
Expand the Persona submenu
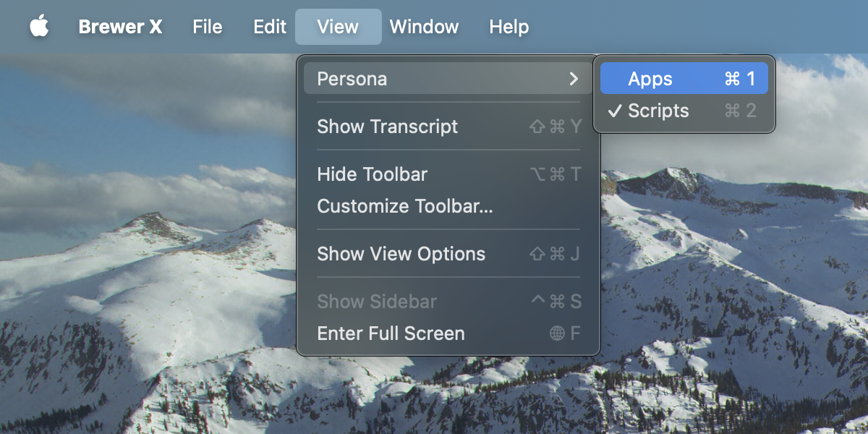click(434, 78)
